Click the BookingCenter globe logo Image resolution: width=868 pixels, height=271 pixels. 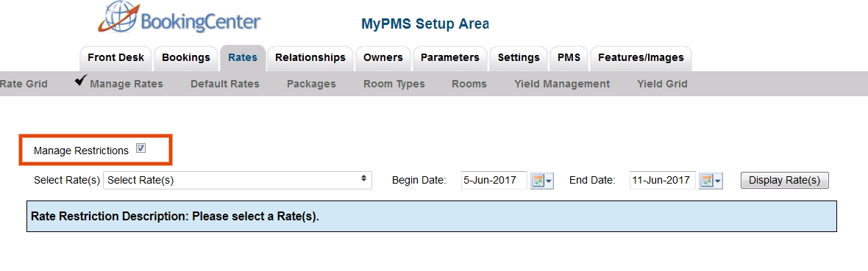point(117,17)
